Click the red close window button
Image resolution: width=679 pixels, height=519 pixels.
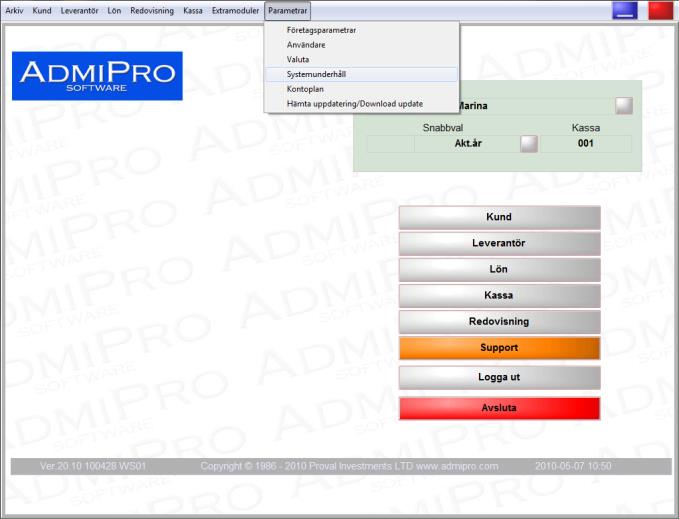pos(660,11)
